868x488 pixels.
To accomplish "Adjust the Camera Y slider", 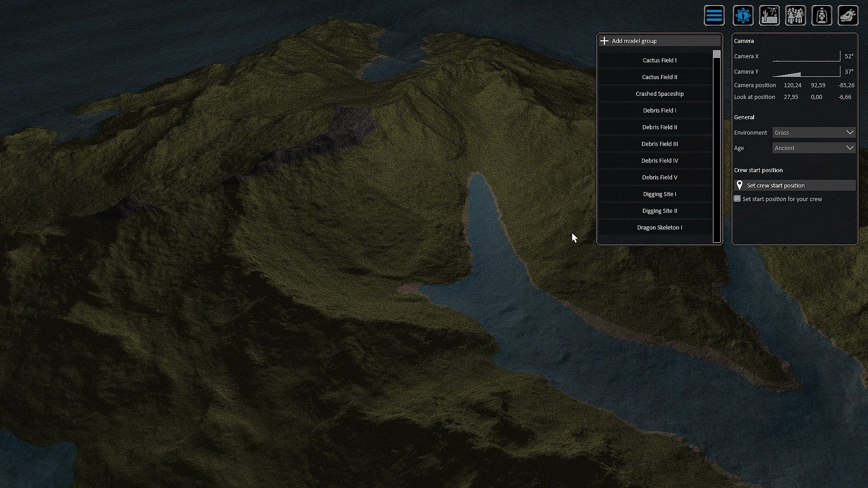I will (x=806, y=72).
